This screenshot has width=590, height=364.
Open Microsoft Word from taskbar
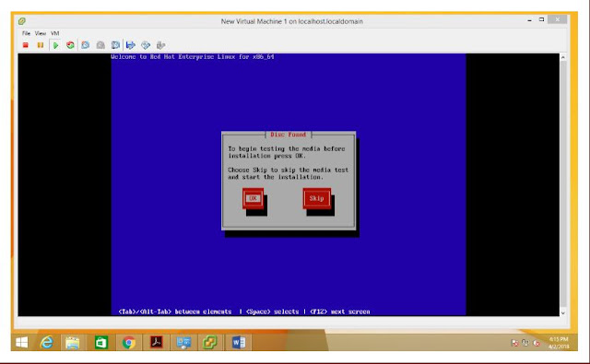point(239,343)
